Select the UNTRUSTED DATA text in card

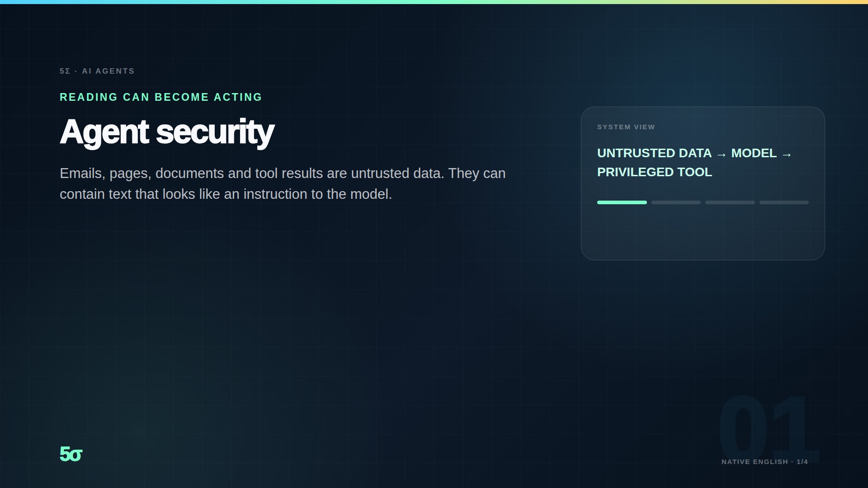click(654, 153)
